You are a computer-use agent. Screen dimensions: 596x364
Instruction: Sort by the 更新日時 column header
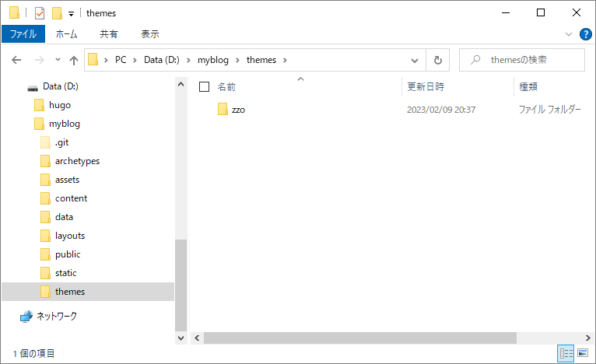tap(426, 86)
